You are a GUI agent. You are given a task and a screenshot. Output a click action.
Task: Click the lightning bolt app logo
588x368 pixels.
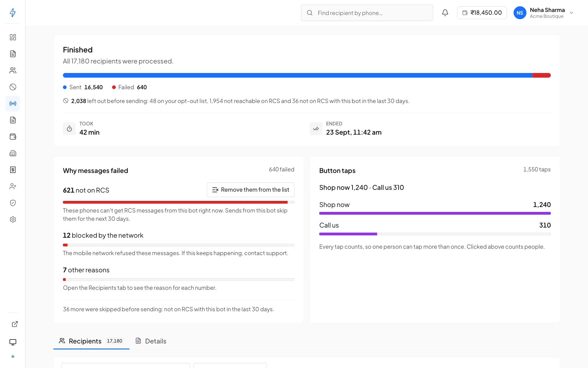click(x=13, y=13)
